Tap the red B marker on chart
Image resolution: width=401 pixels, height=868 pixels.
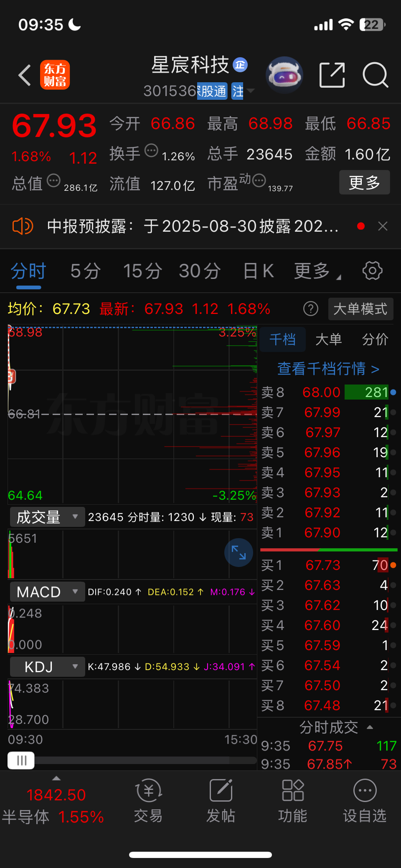pos(11,377)
